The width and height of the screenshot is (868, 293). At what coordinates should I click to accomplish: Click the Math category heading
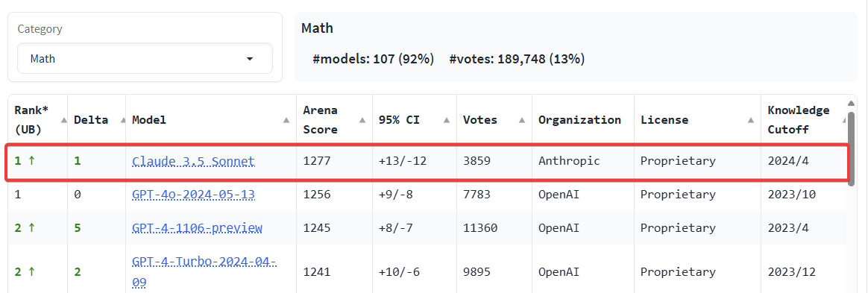click(317, 28)
